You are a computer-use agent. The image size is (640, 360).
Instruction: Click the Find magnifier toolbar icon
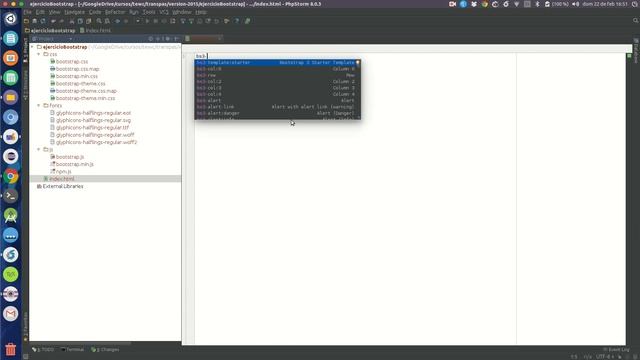pos(99,21)
